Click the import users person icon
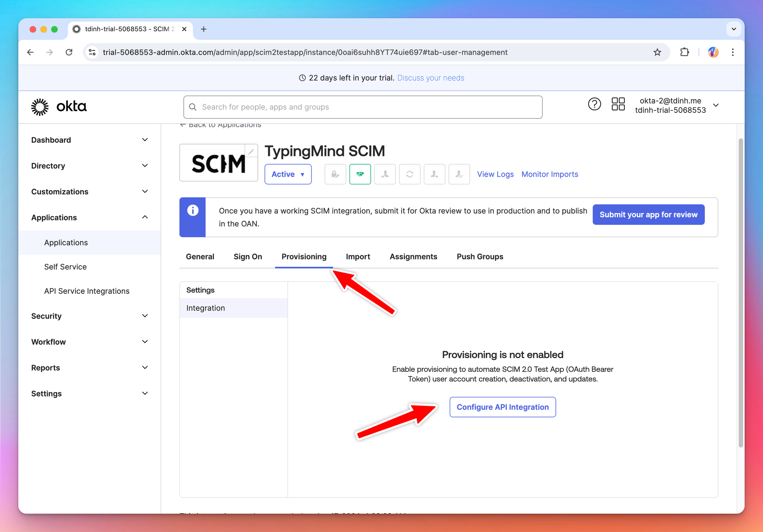 pos(385,174)
